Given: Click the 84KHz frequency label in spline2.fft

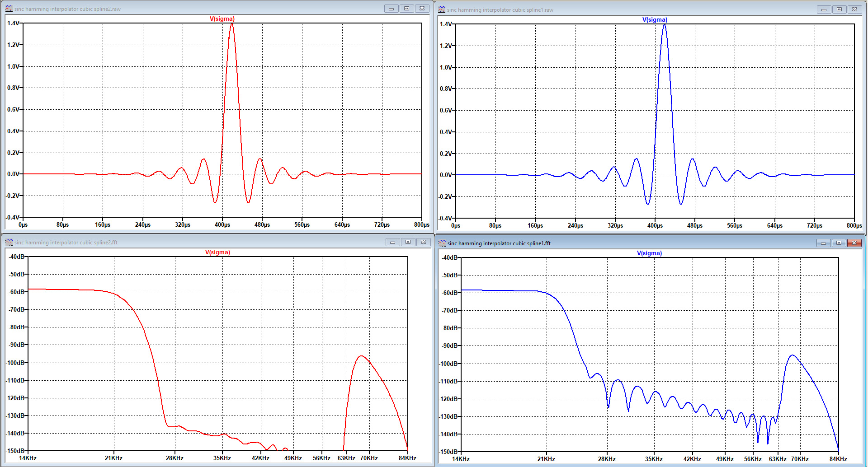Looking at the screenshot, I should click(407, 458).
